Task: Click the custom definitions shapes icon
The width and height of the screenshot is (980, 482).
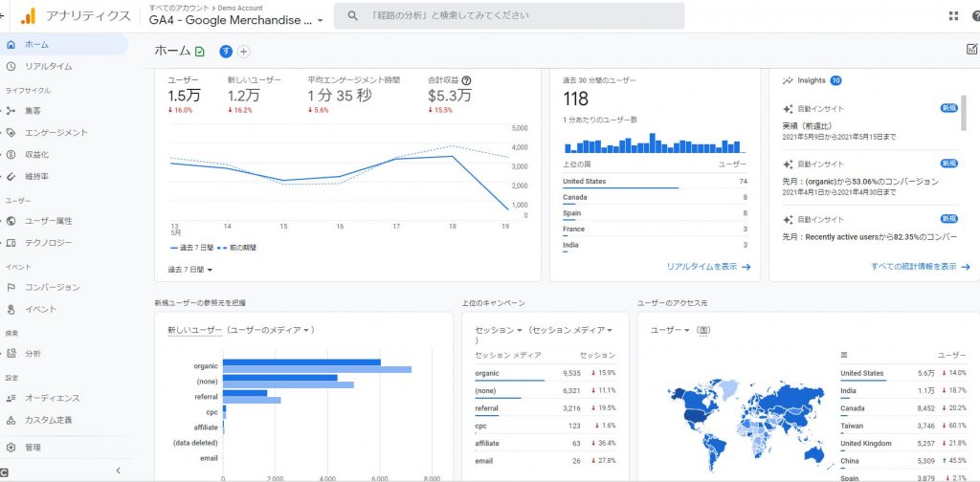Action: pos(11,420)
